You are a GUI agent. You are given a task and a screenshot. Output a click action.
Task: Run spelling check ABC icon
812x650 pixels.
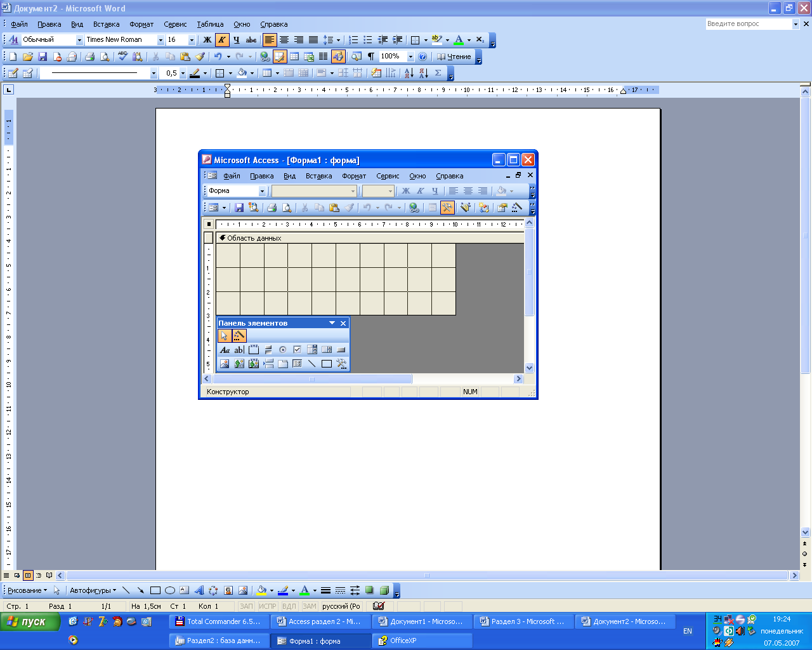[122, 56]
